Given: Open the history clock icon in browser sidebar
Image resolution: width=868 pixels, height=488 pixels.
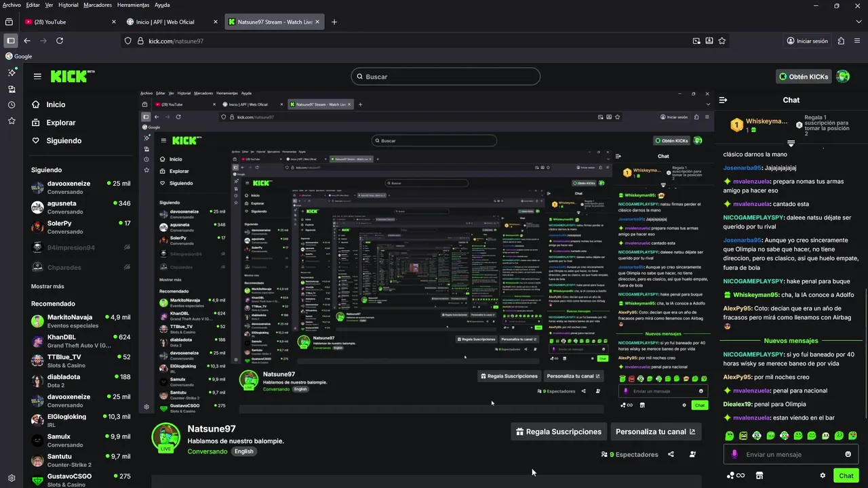Looking at the screenshot, I should 12,105.
